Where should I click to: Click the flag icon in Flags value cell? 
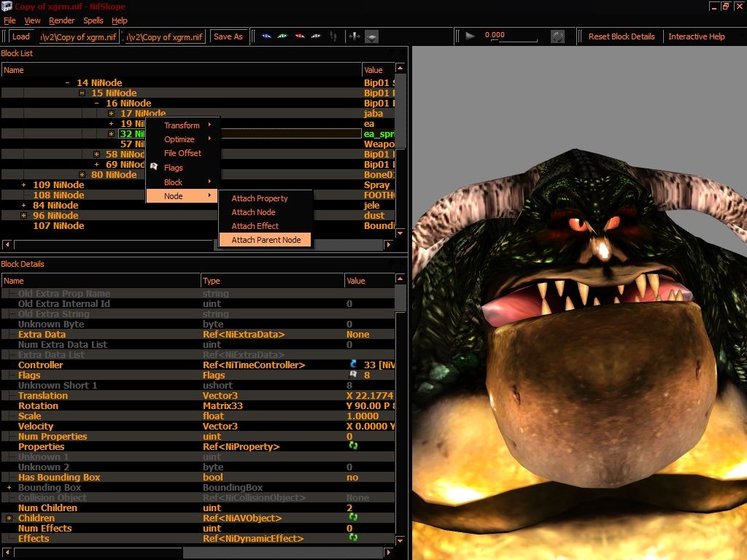tap(354, 375)
